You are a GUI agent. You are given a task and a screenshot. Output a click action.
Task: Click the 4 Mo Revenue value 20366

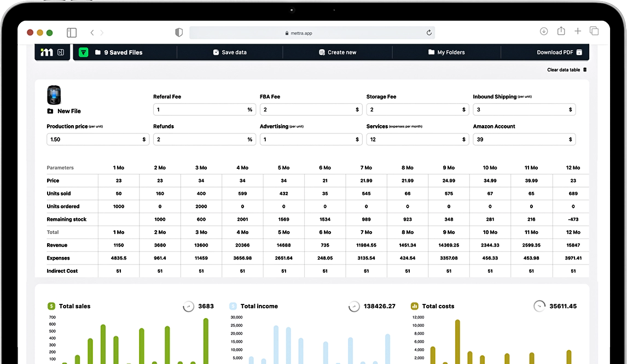[242, 245]
